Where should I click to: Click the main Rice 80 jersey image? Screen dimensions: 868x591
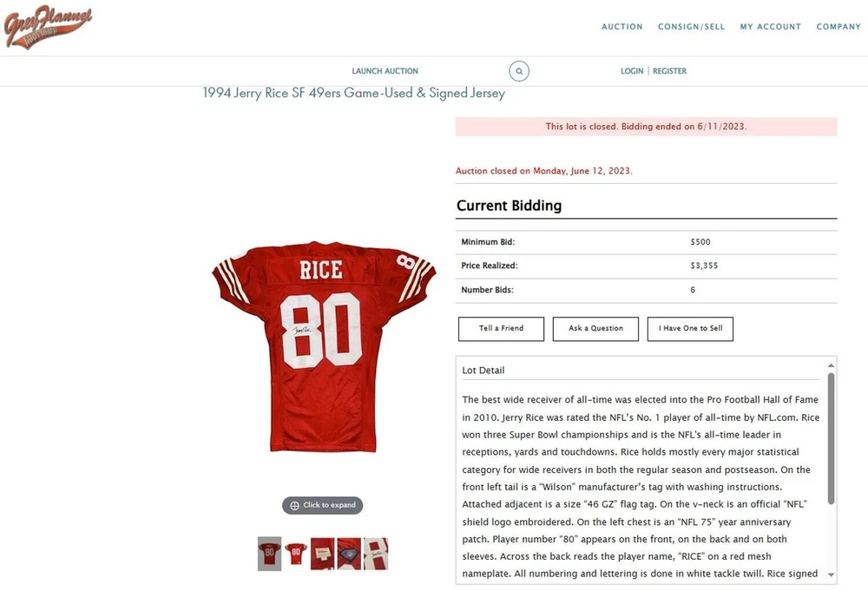click(323, 347)
